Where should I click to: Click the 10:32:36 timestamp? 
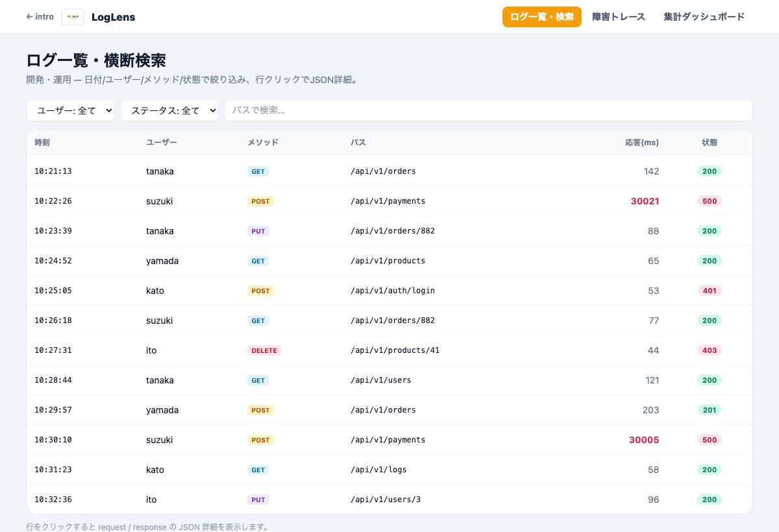tap(53, 500)
